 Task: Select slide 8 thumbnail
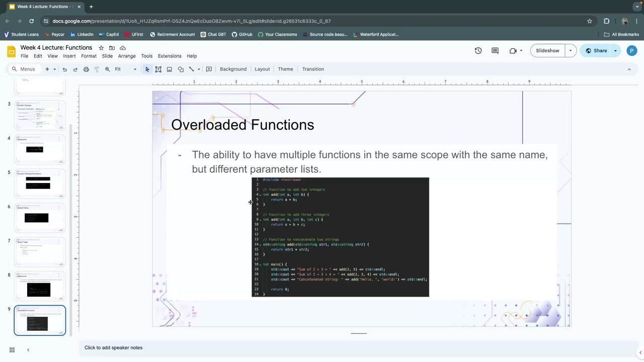(40, 287)
